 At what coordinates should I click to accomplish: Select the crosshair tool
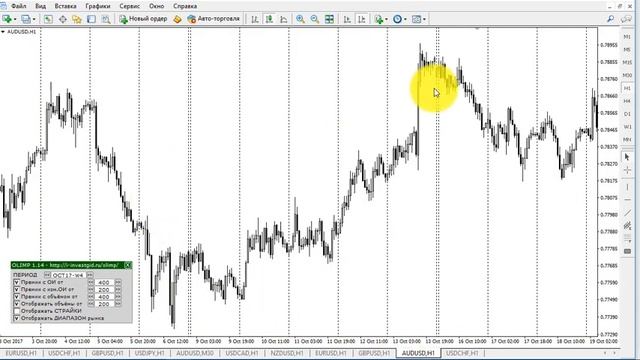click(x=627, y=170)
